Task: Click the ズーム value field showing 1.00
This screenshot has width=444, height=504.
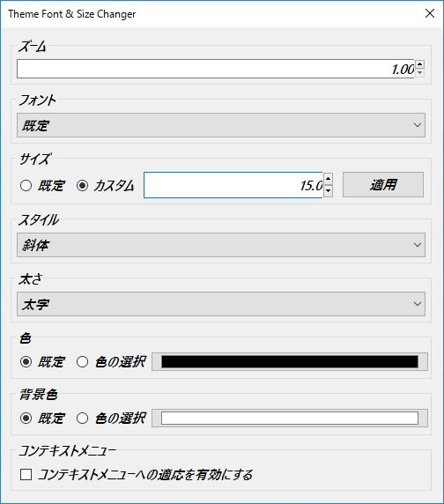Action: (216, 69)
